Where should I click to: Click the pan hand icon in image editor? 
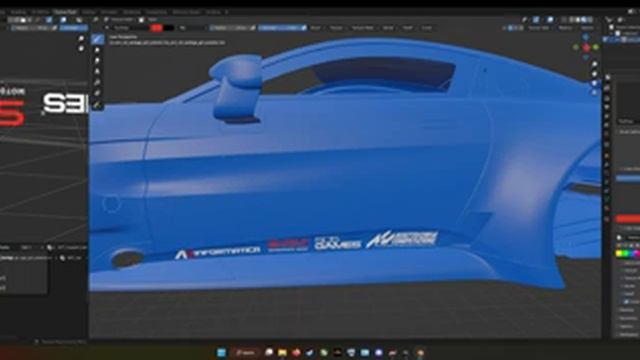click(x=81, y=49)
